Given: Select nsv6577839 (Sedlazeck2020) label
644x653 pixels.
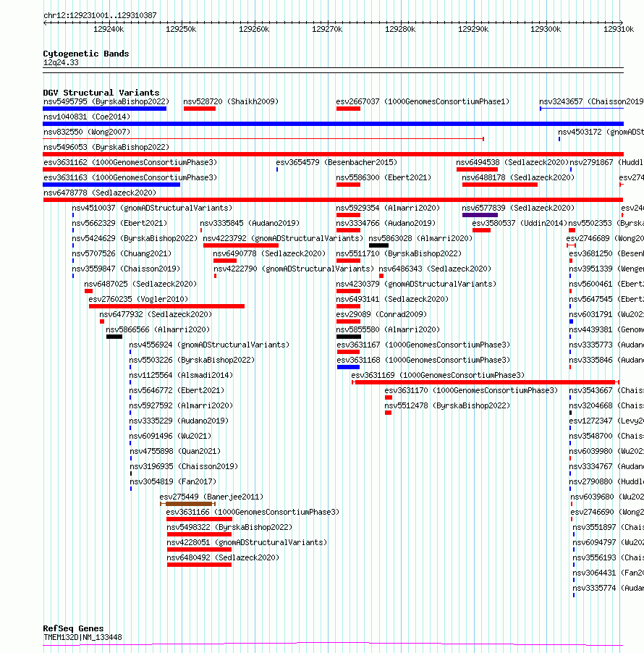Looking at the screenshot, I should pyautogui.click(x=518, y=208).
